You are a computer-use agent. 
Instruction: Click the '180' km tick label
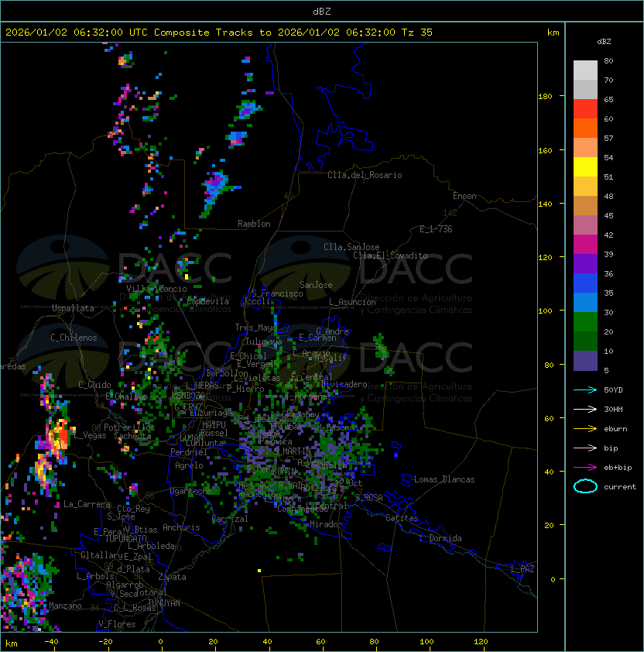[x=545, y=97]
